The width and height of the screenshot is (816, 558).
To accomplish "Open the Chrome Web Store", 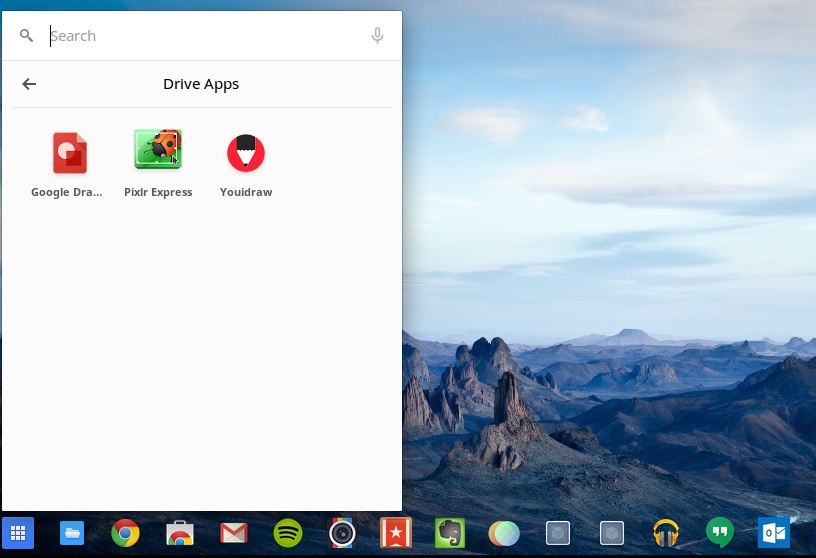I will (x=179, y=533).
